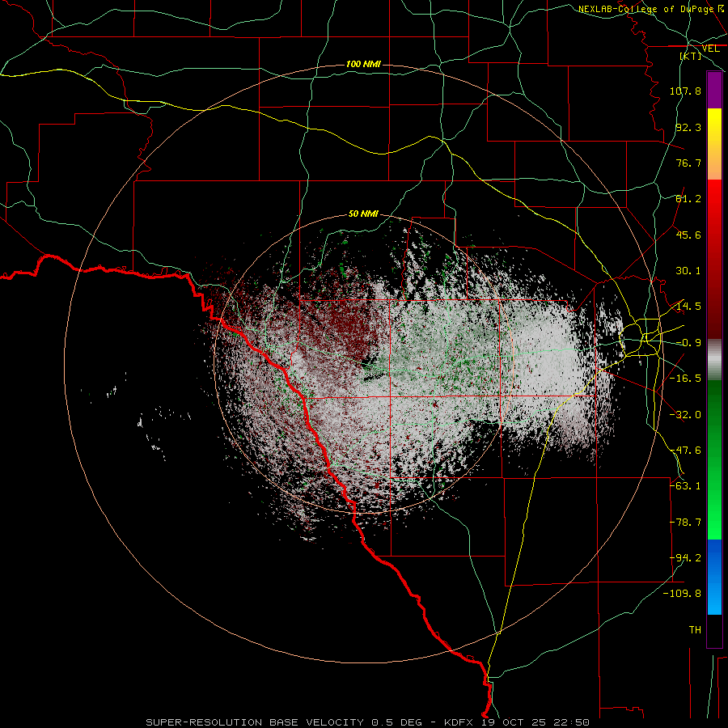Select the -47.6 legend value
The height and width of the screenshot is (728, 728).
[685, 451]
